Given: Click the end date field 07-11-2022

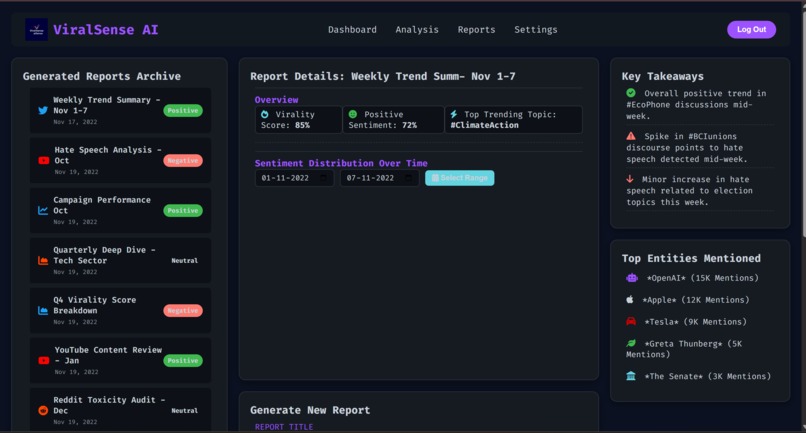Looking at the screenshot, I should tap(379, 178).
